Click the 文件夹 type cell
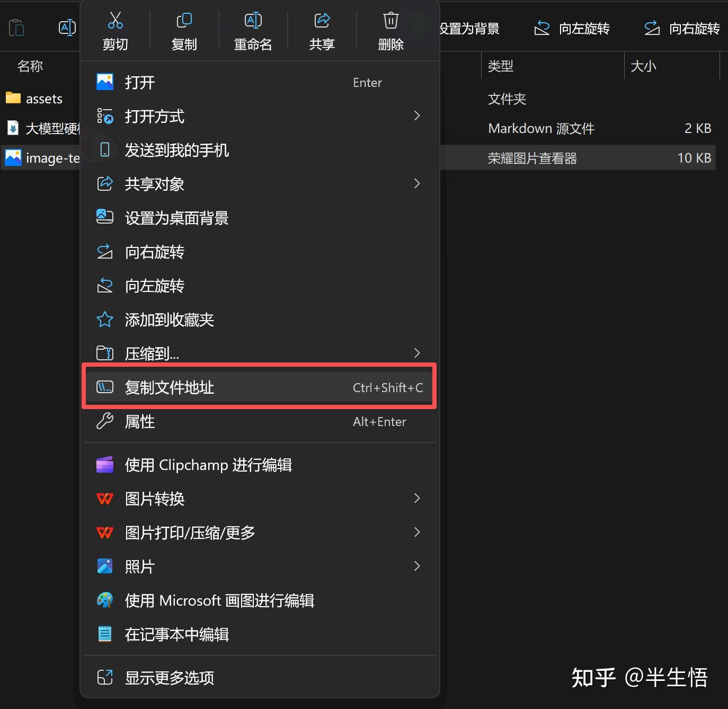The height and width of the screenshot is (709, 728). tap(507, 99)
